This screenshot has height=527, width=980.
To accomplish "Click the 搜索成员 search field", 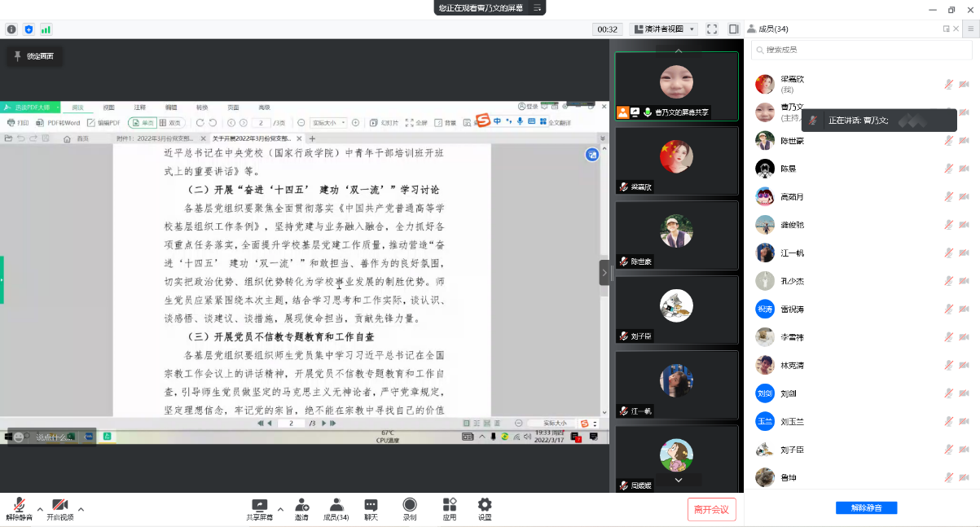I will point(861,50).
